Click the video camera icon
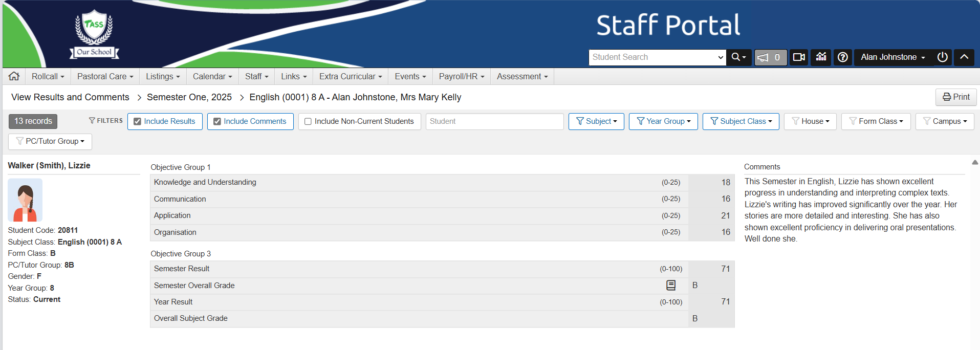The width and height of the screenshot is (980, 350). pos(799,57)
